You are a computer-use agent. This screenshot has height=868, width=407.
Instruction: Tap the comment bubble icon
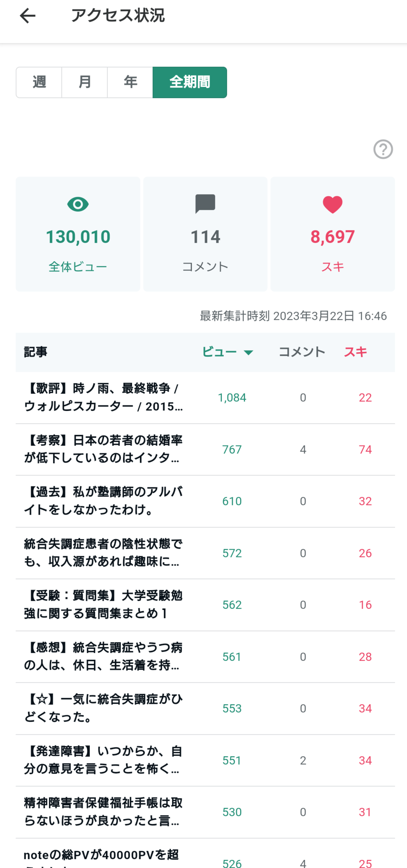pyautogui.click(x=205, y=204)
